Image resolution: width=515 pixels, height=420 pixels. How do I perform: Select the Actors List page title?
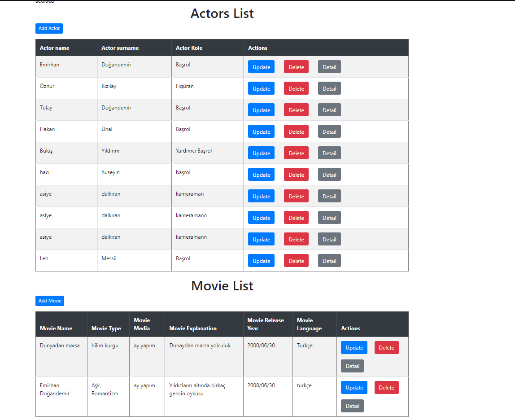[x=222, y=13]
